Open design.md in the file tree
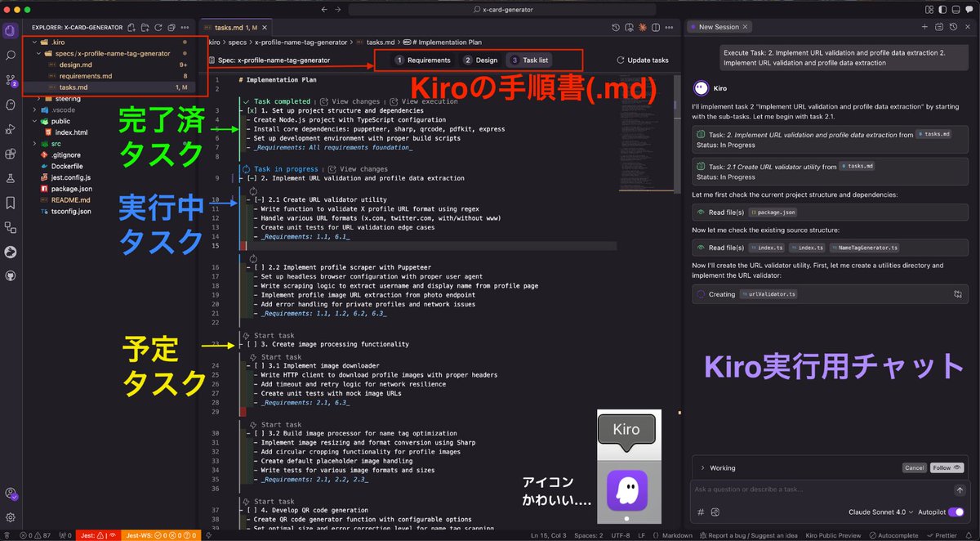980x541 pixels. 75,65
